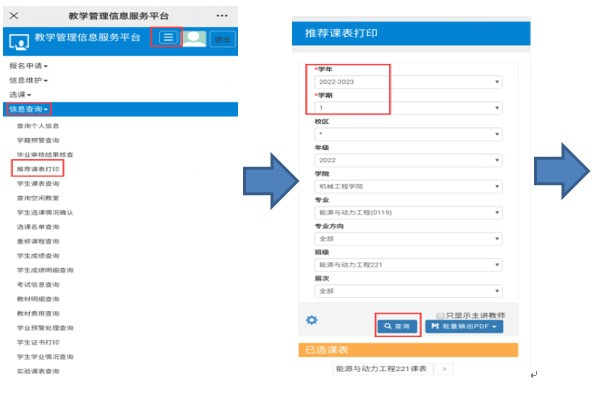
Task: Click the platform logo monitor icon
Action: click(19, 42)
